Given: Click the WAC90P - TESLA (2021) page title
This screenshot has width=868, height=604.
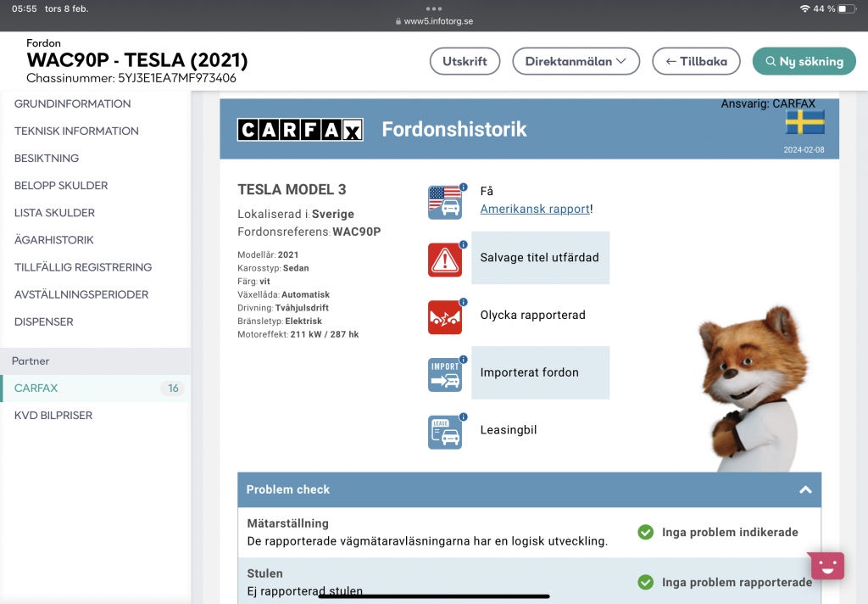Looking at the screenshot, I should click(137, 60).
